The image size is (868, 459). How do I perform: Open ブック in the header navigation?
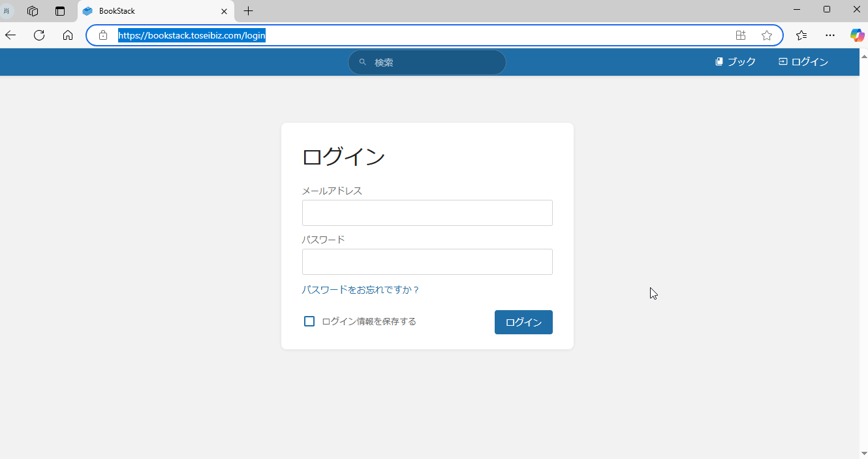(736, 62)
